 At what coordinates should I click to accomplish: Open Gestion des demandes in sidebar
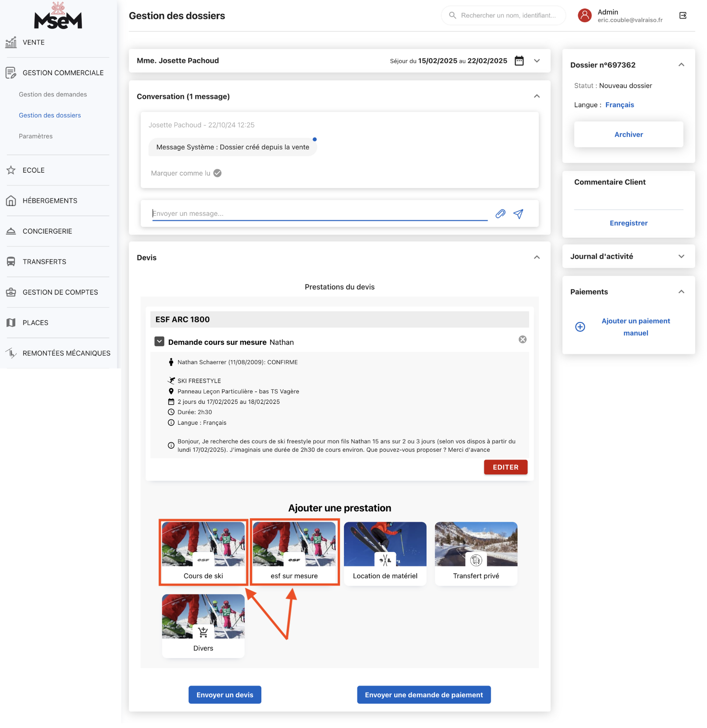pyautogui.click(x=53, y=94)
